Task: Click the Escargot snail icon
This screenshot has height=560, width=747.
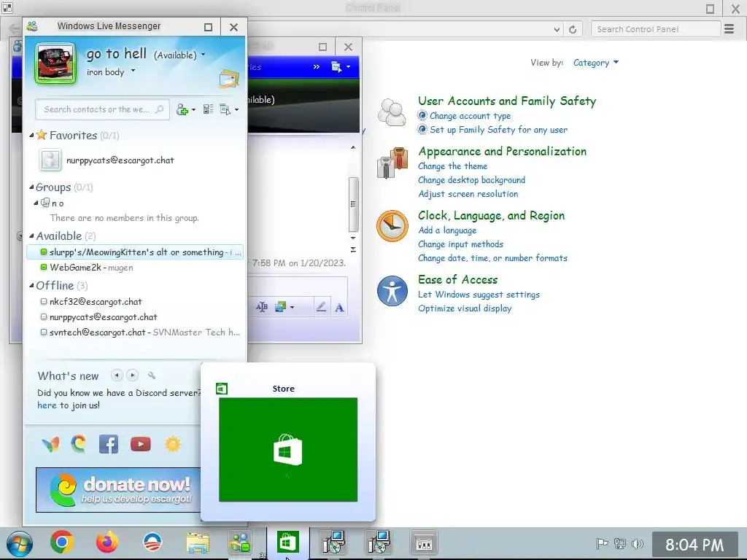Action: 79,444
